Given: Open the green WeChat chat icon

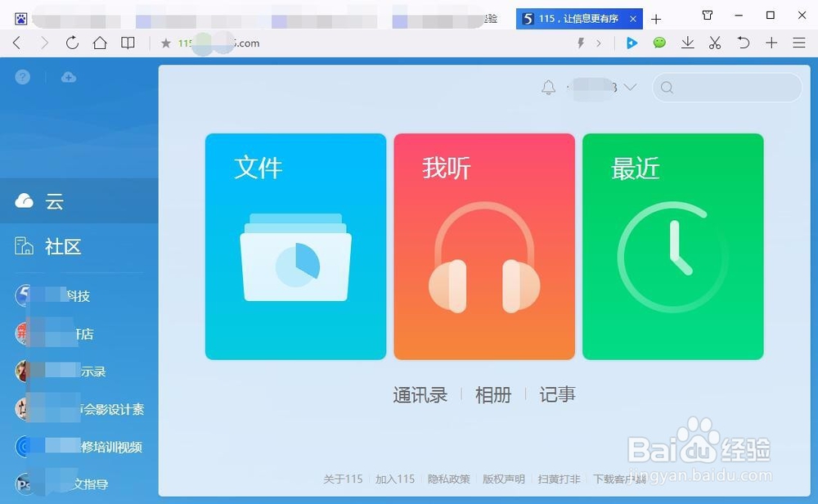Looking at the screenshot, I should 659,43.
